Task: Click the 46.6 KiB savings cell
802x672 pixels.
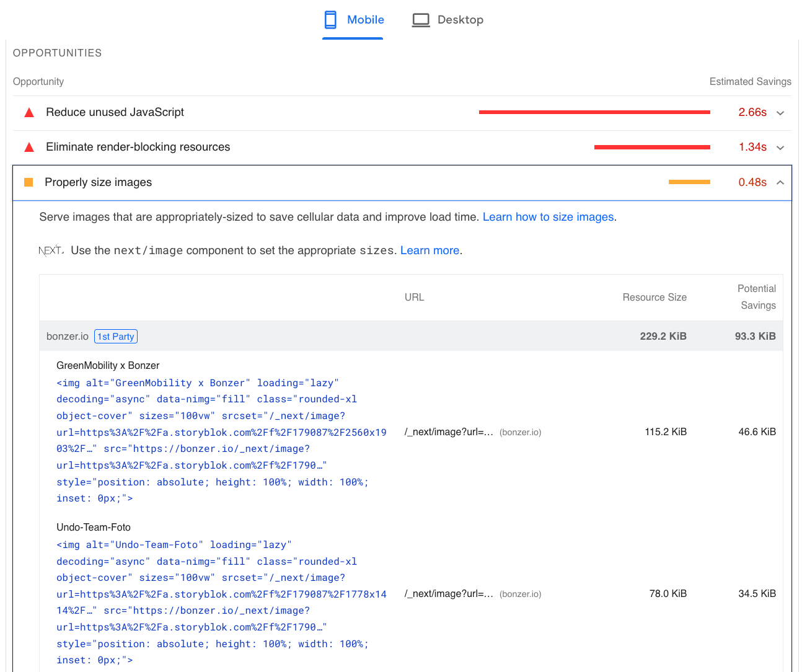Action: [x=757, y=432]
